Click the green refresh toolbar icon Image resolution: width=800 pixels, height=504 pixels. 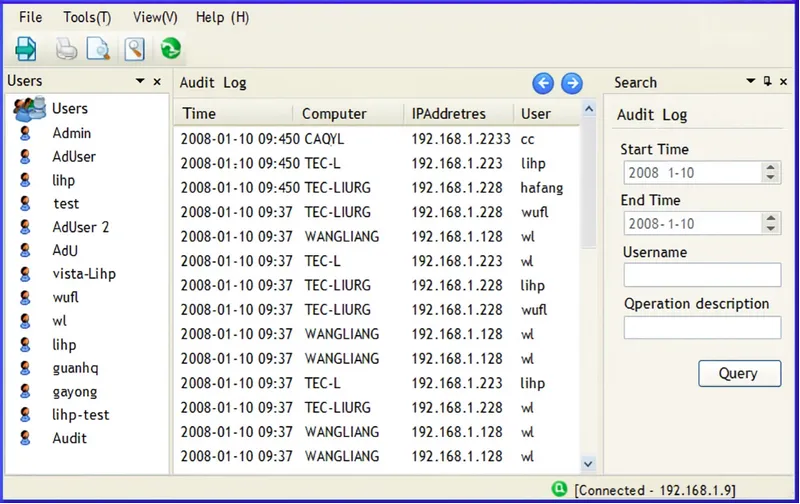170,49
